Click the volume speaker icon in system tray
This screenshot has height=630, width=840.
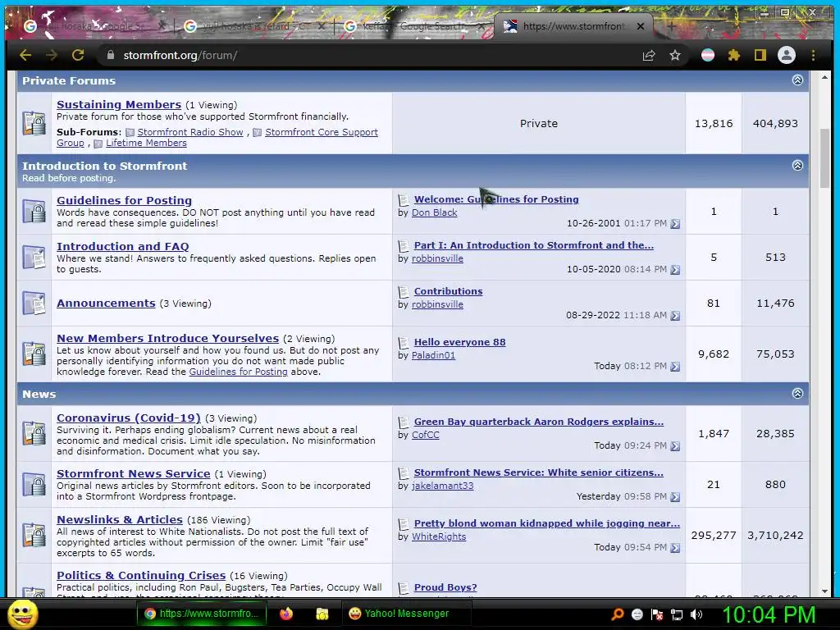point(696,614)
